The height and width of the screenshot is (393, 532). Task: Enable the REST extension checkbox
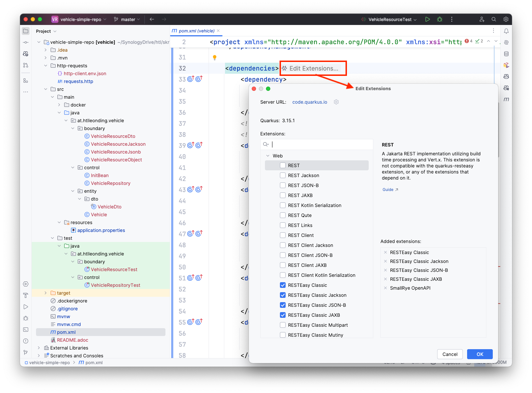coord(283,165)
